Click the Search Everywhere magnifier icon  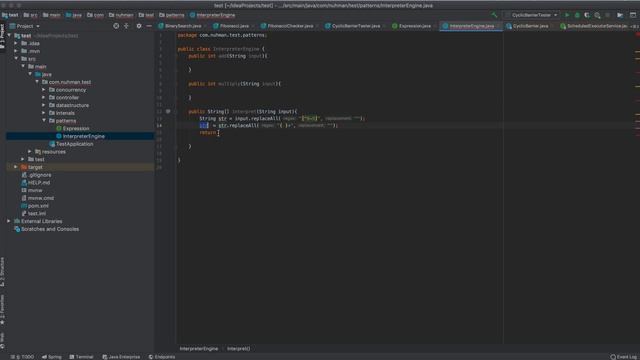[597, 15]
